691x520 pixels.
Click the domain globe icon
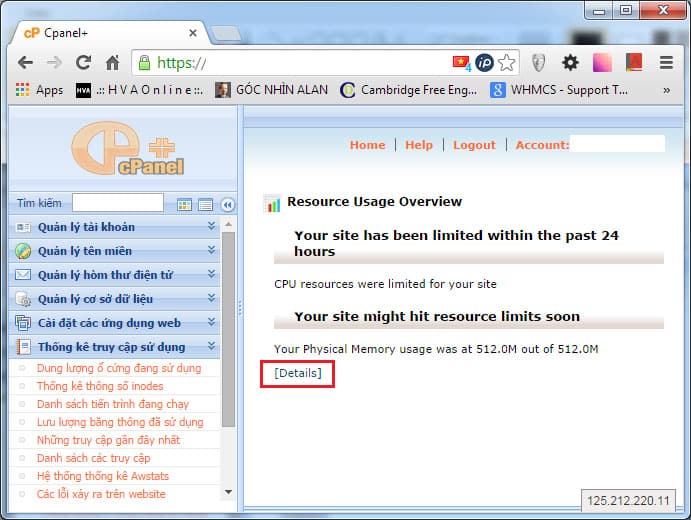pyautogui.click(x=23, y=251)
